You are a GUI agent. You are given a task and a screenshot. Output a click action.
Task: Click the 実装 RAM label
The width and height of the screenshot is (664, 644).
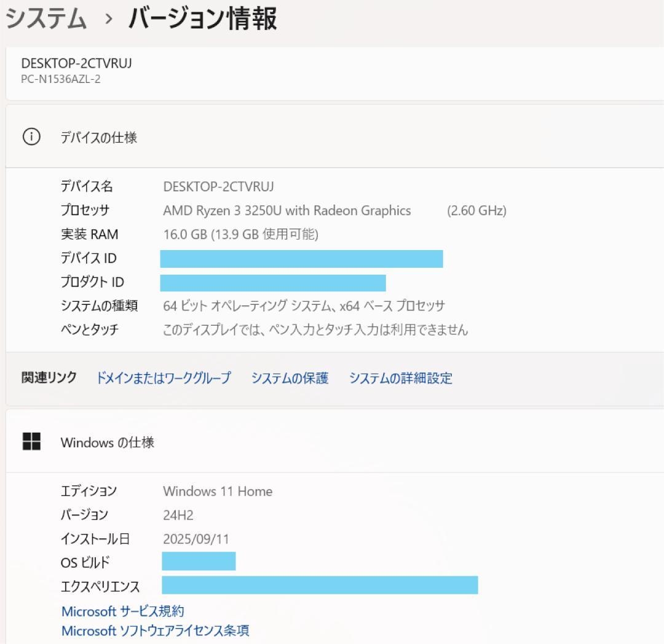89,234
